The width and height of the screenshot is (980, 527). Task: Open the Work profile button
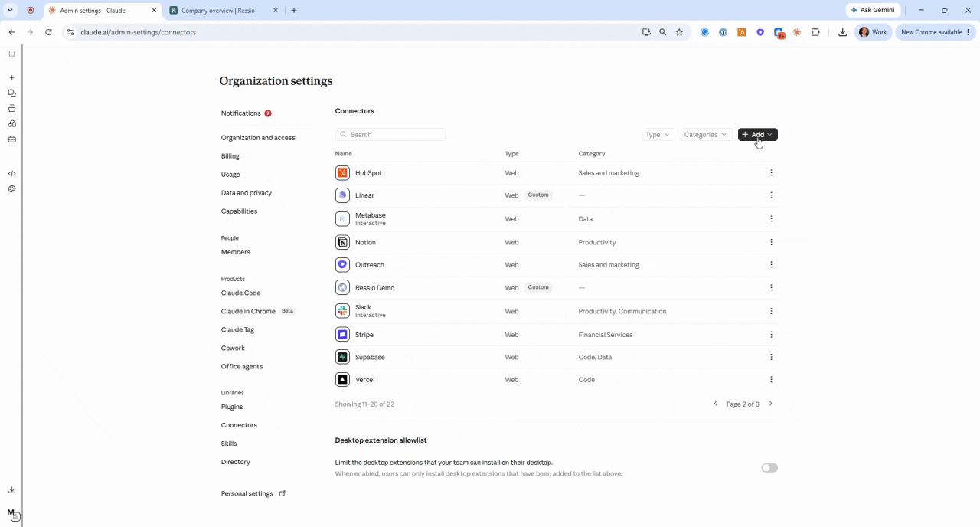874,32
